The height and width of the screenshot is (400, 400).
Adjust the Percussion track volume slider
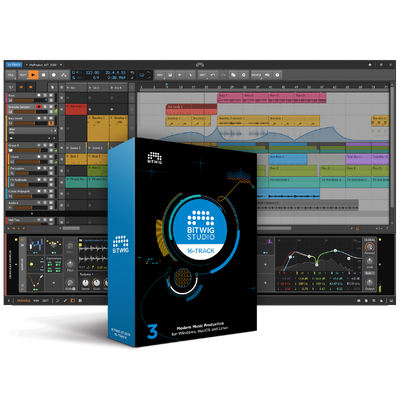click(x=31, y=173)
